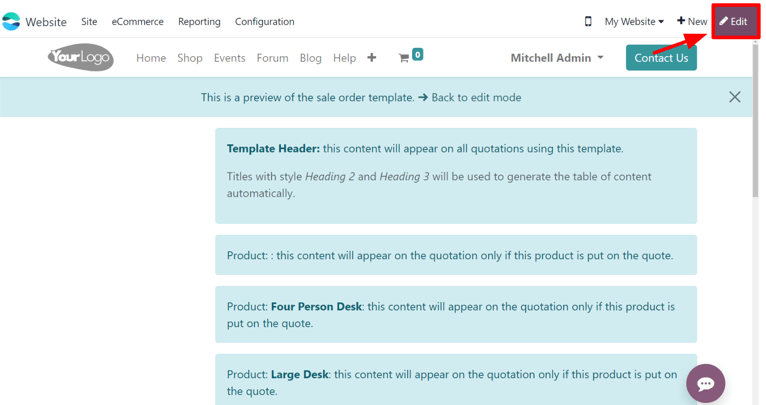Image resolution: width=766 pixels, height=405 pixels.
Task: Click the plus icon after Help
Action: click(372, 58)
